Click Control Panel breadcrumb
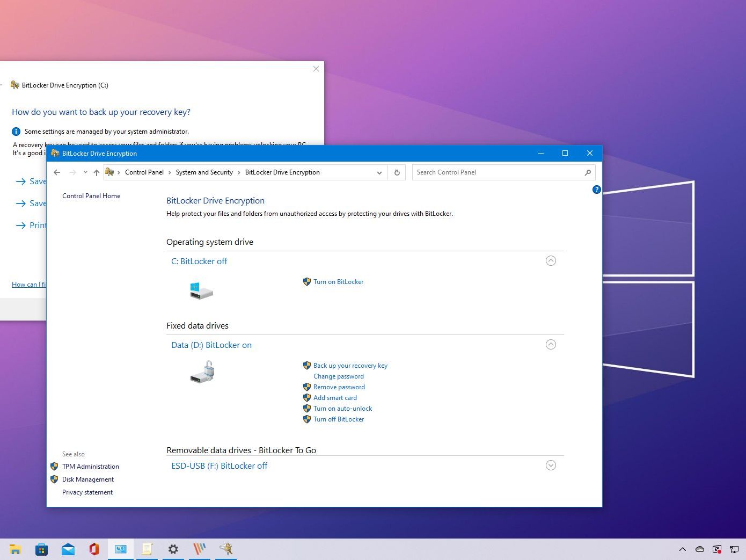Screen dimensions: 746x560 tap(144, 172)
